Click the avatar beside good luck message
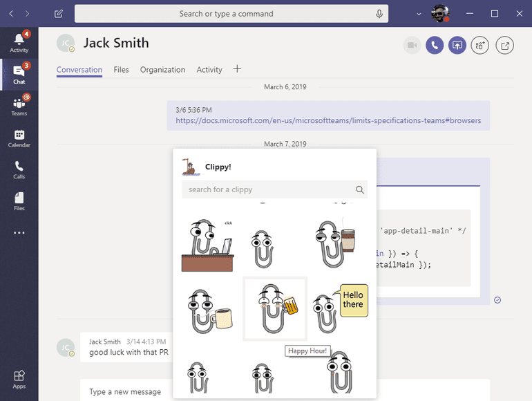This screenshot has width=532, height=401. point(66,347)
